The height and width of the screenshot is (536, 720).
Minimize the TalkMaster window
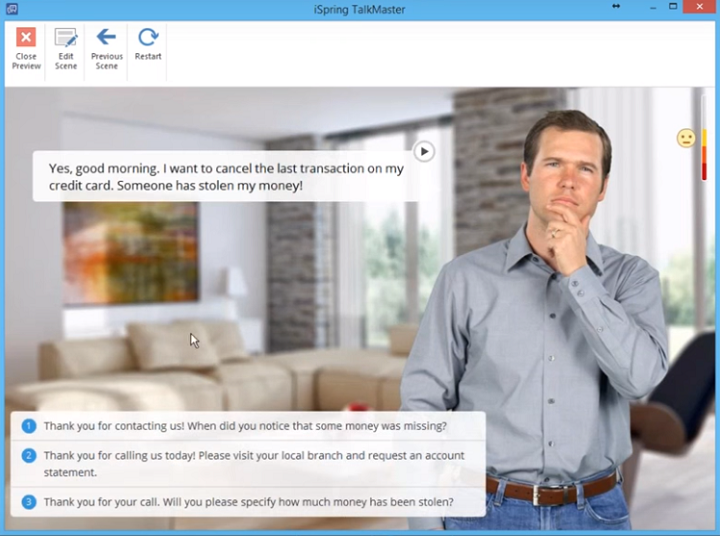(x=653, y=7)
